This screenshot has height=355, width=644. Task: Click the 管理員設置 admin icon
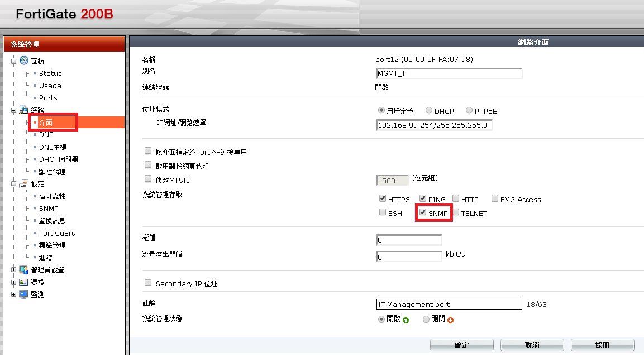[24, 270]
